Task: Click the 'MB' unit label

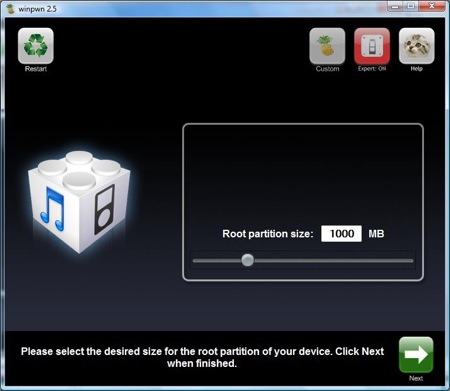Action: [x=376, y=234]
